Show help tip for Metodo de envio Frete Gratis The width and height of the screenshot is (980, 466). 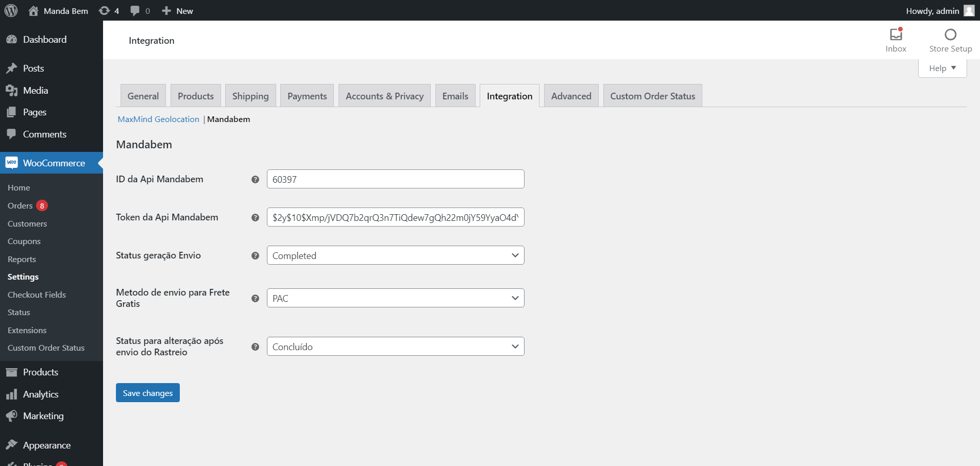click(255, 298)
